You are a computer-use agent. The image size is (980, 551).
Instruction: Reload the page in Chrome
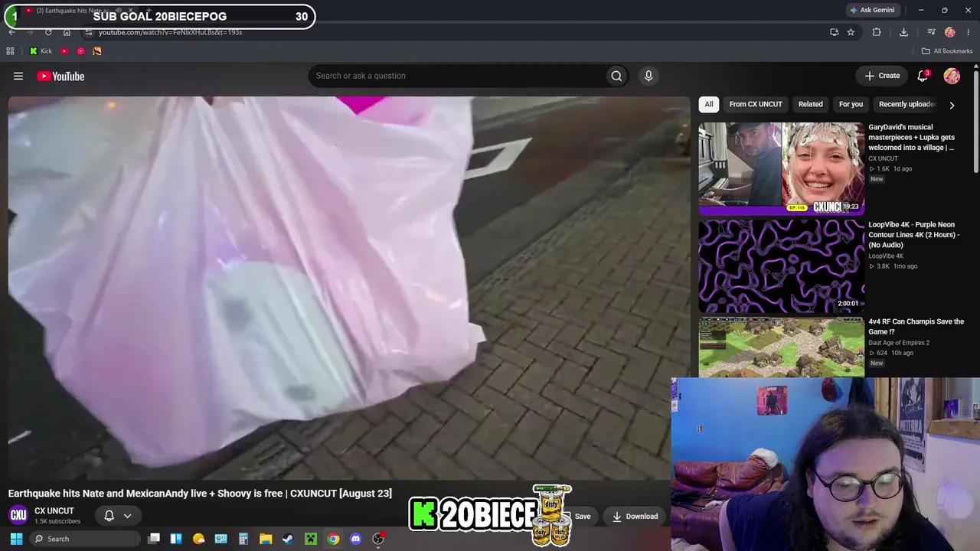48,32
